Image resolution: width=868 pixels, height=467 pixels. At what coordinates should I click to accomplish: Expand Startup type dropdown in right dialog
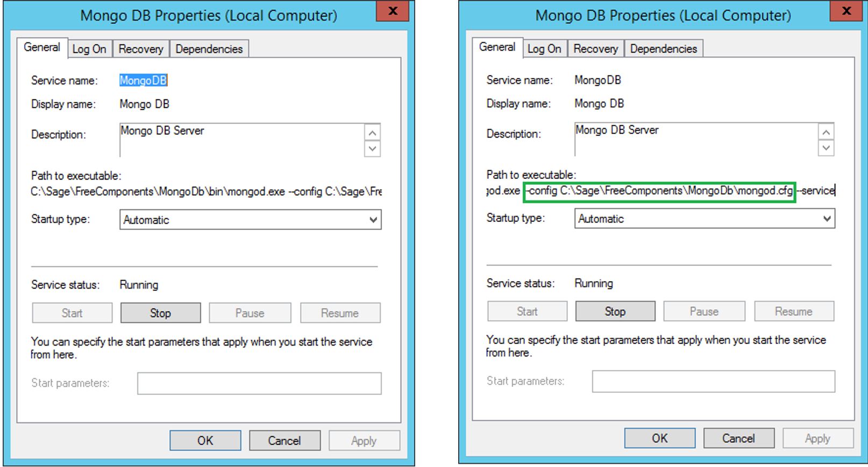point(705,218)
